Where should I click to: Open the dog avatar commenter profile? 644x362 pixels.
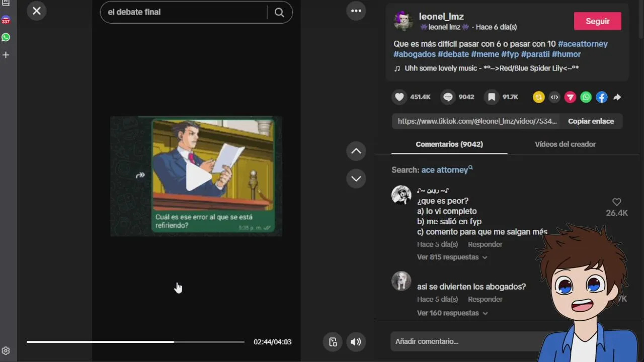click(401, 282)
